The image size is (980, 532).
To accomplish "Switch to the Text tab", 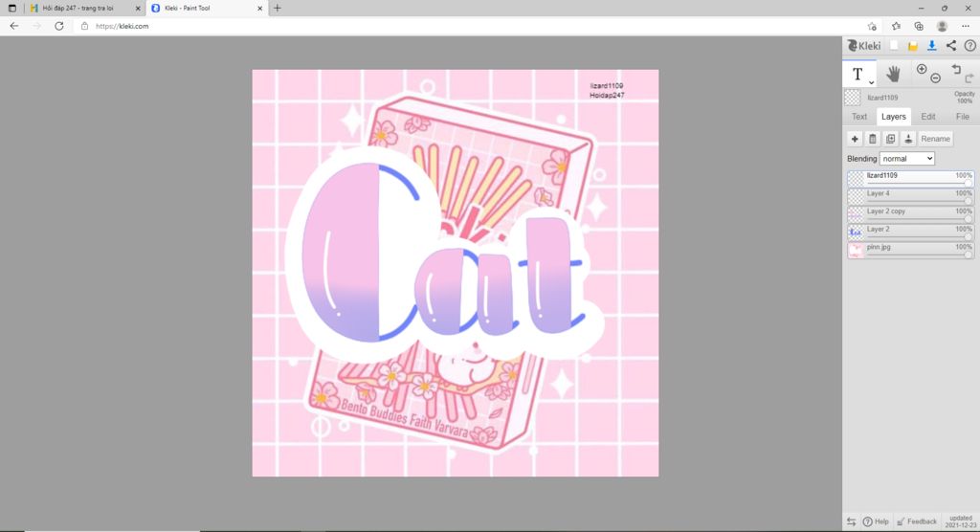I will (858, 117).
